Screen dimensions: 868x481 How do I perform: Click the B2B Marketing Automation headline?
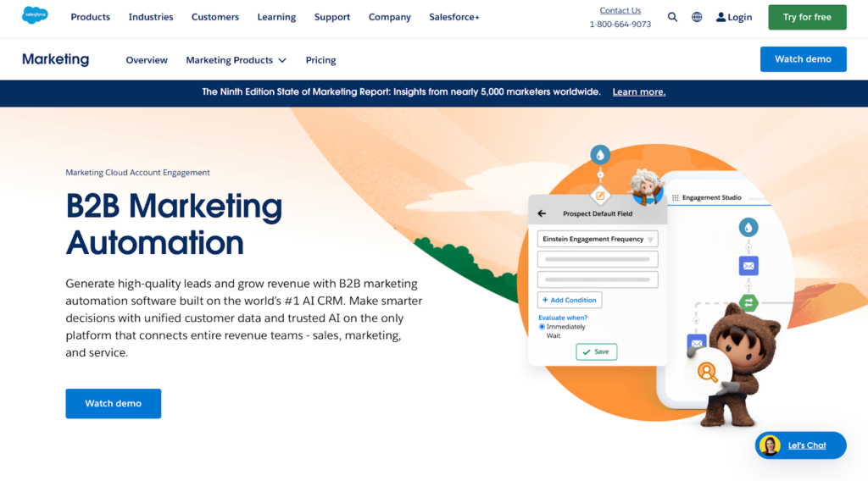click(x=174, y=224)
